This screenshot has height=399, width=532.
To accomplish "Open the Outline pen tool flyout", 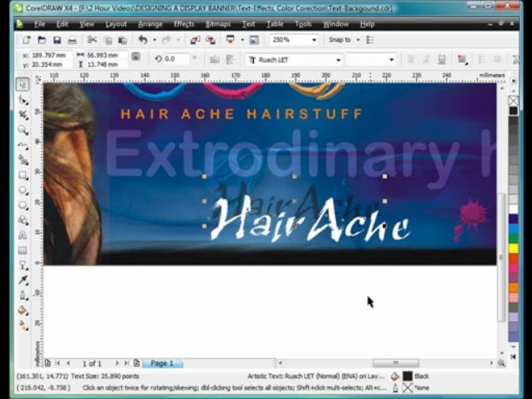I will (x=23, y=295).
